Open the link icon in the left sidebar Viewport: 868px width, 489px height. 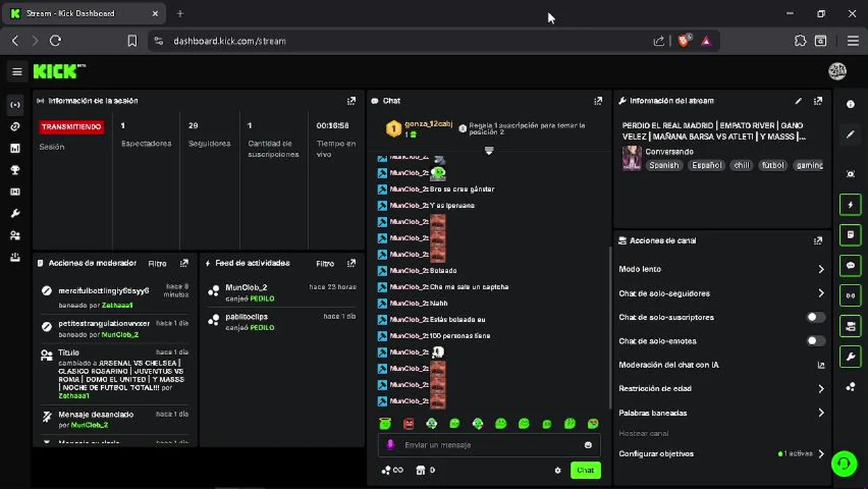[15, 126]
